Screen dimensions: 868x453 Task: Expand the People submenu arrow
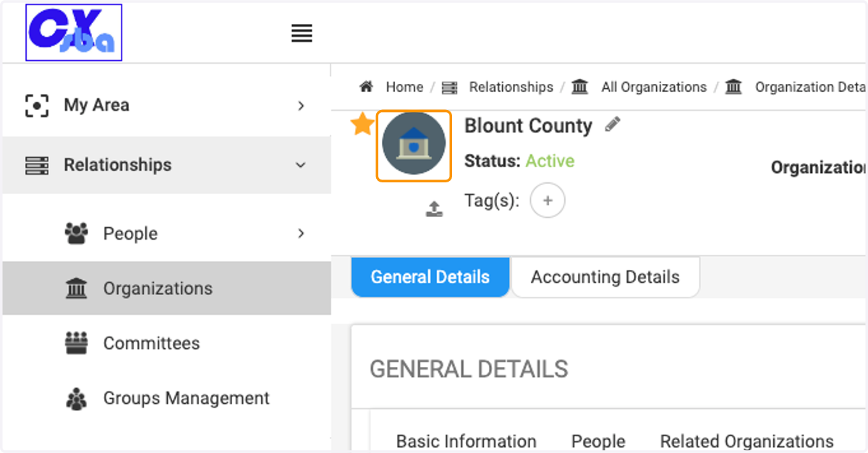pyautogui.click(x=302, y=233)
